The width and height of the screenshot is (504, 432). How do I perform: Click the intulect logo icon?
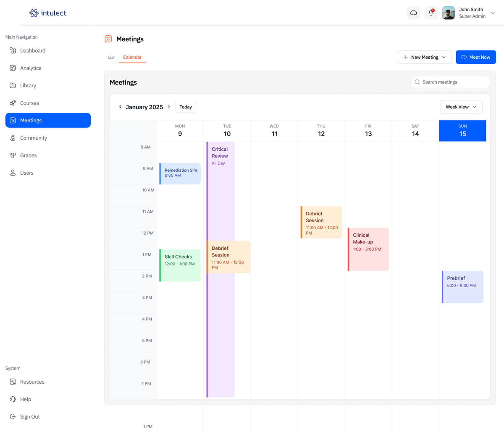coord(34,13)
